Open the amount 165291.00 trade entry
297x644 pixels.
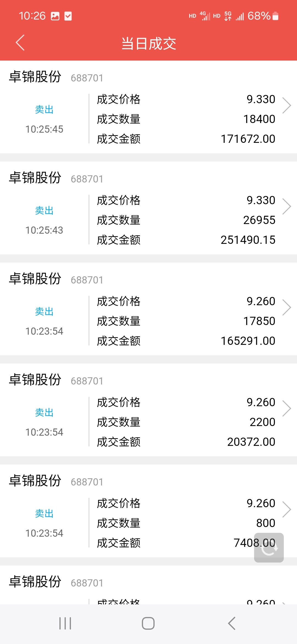coord(148,309)
